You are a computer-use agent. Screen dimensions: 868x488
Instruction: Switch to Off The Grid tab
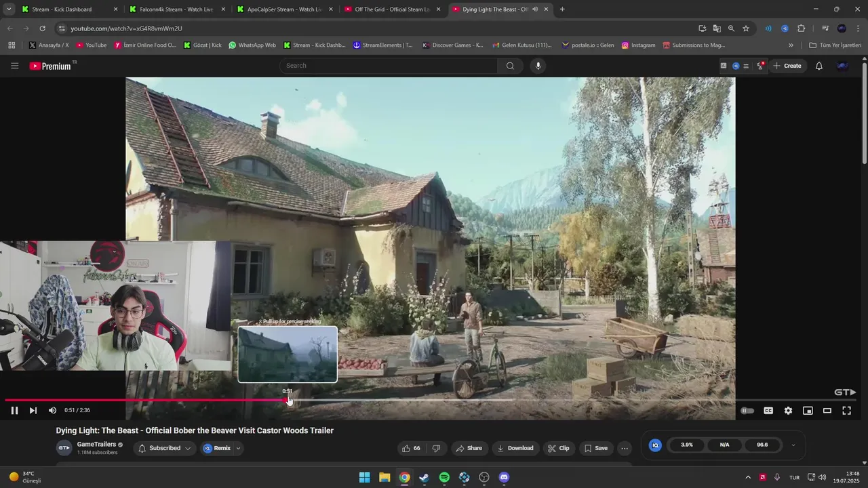pyautogui.click(x=392, y=9)
